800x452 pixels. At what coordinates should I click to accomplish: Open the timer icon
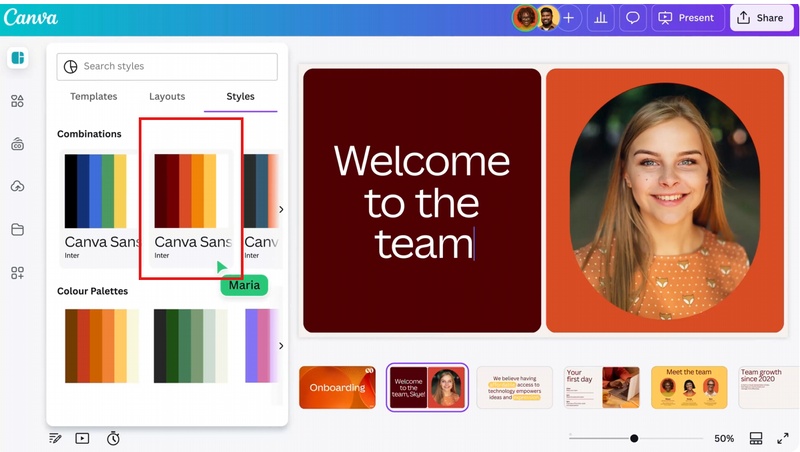(x=113, y=438)
